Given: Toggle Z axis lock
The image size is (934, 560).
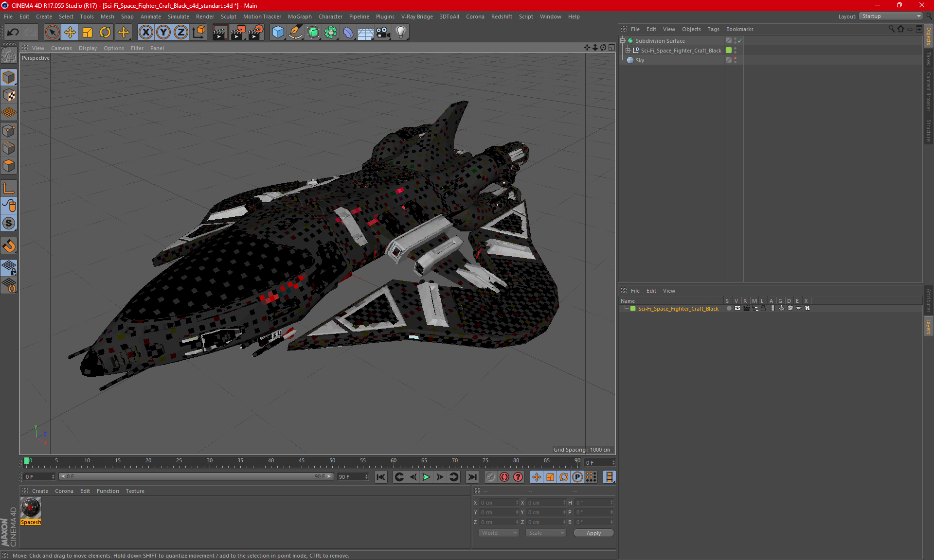Looking at the screenshot, I should click(x=181, y=33).
